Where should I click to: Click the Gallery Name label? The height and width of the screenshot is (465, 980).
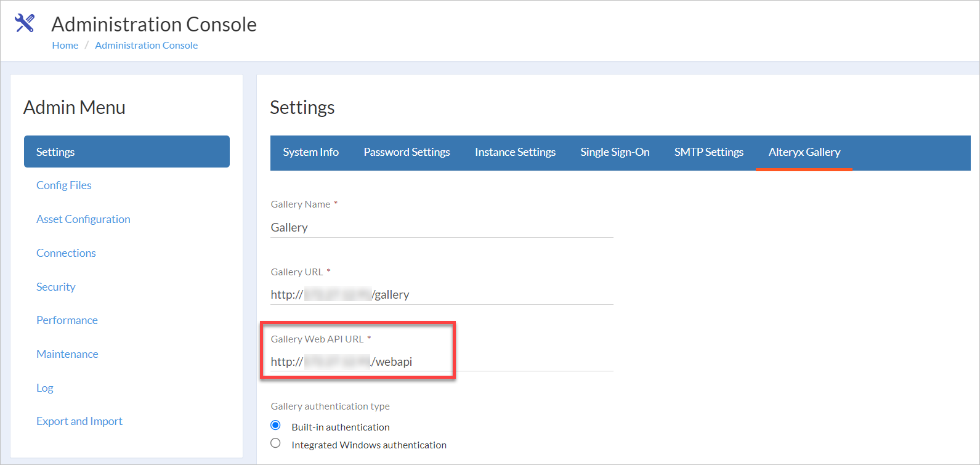301,204
